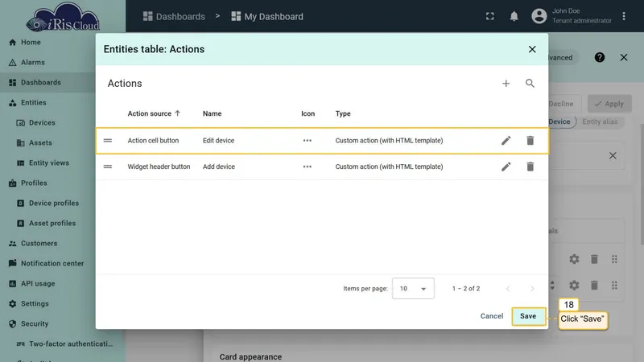Go to next page of actions

click(532, 289)
